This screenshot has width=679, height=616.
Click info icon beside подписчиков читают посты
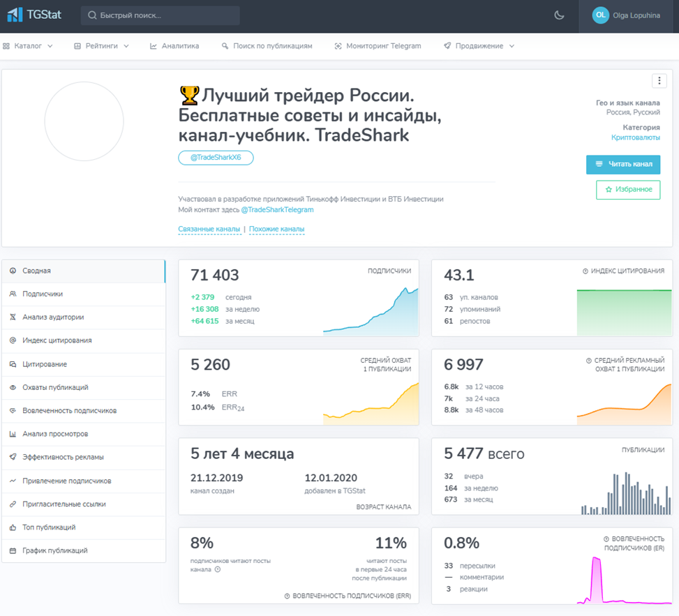click(218, 570)
